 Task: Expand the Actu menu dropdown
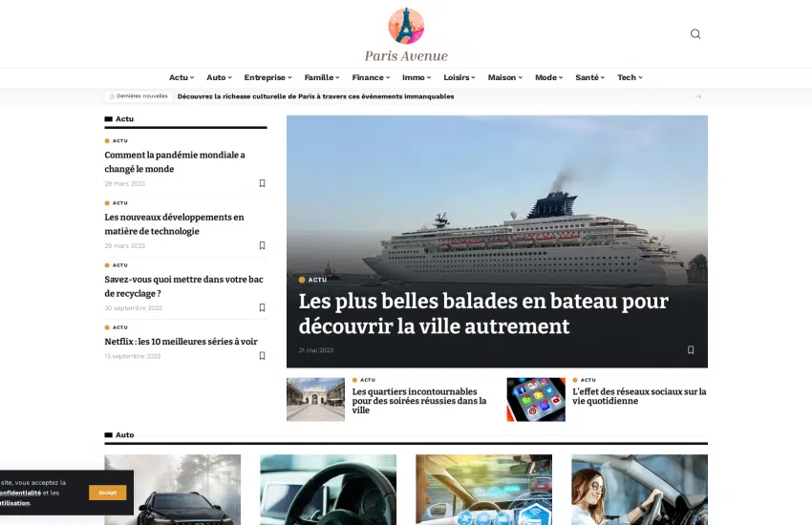tap(182, 77)
